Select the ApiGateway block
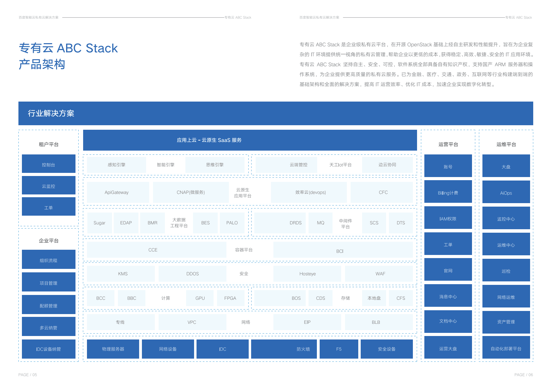552x392 pixels. (x=118, y=192)
